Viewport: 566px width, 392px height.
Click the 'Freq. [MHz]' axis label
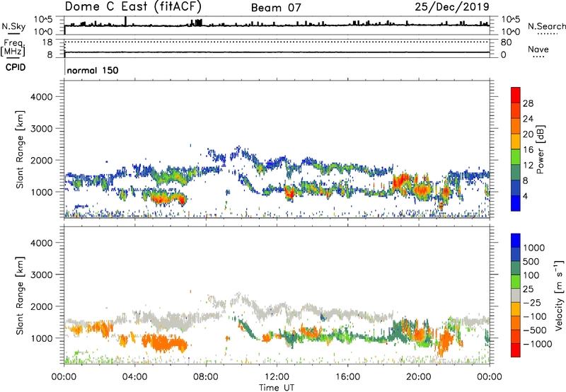(13, 47)
